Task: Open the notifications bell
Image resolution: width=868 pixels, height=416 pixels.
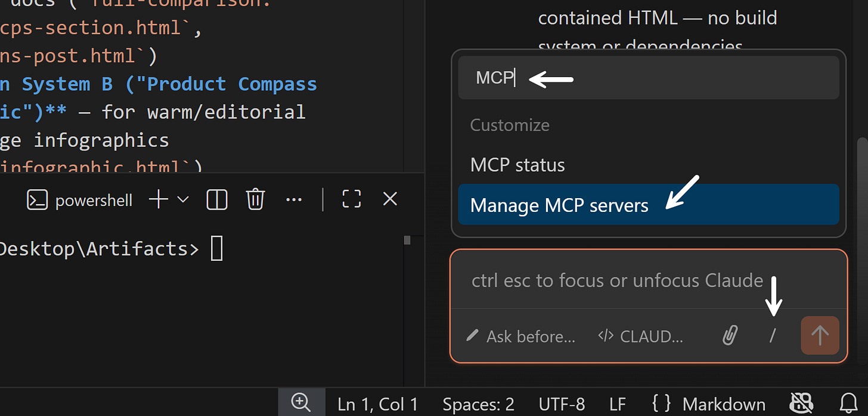Action: 849,403
